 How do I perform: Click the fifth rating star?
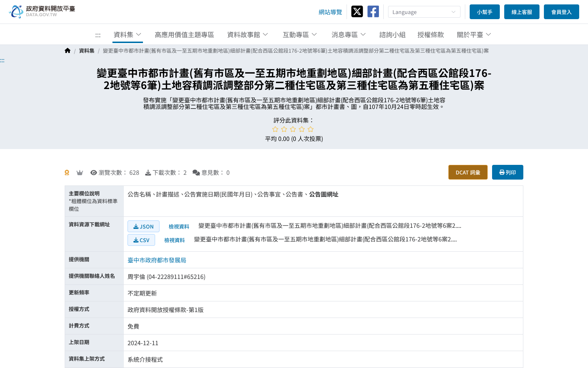pos(311,129)
